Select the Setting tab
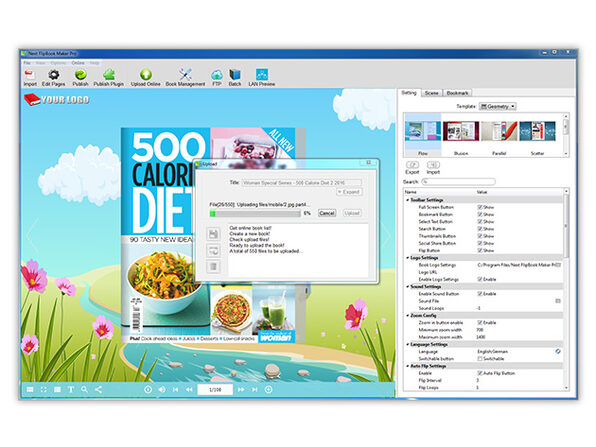596x447 pixels. (x=409, y=93)
